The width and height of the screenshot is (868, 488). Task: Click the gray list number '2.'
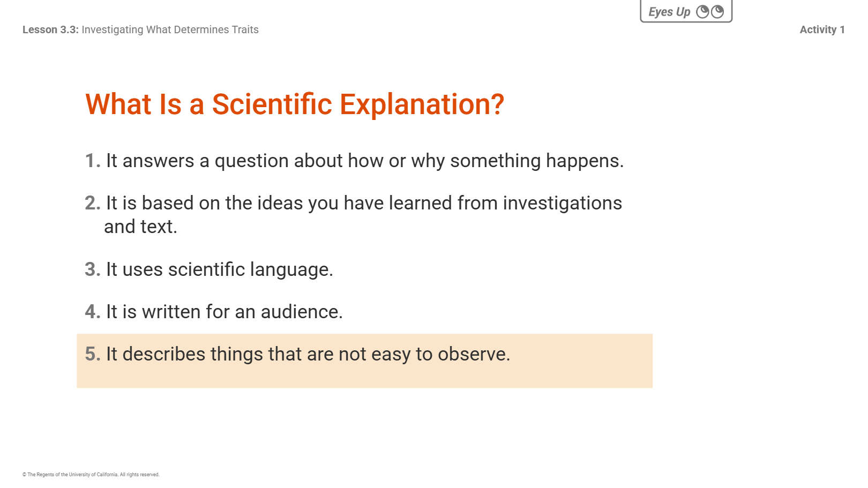pyautogui.click(x=93, y=203)
